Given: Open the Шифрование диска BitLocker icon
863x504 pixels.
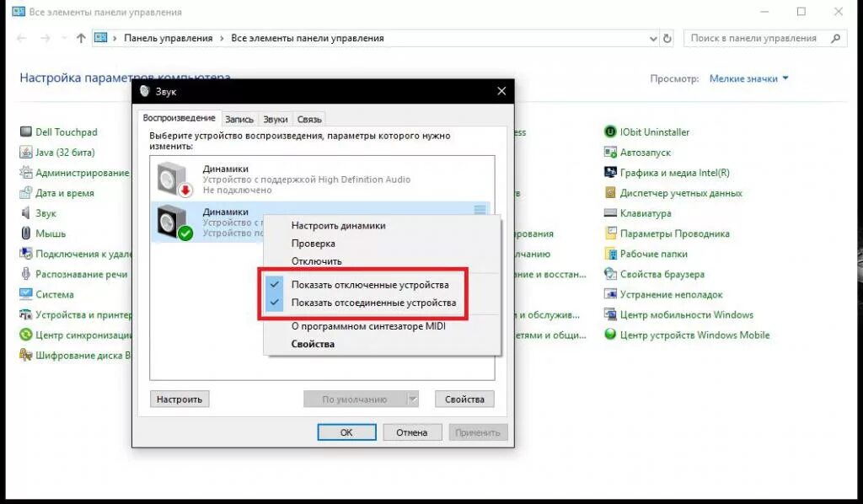Looking at the screenshot, I should click(x=26, y=355).
